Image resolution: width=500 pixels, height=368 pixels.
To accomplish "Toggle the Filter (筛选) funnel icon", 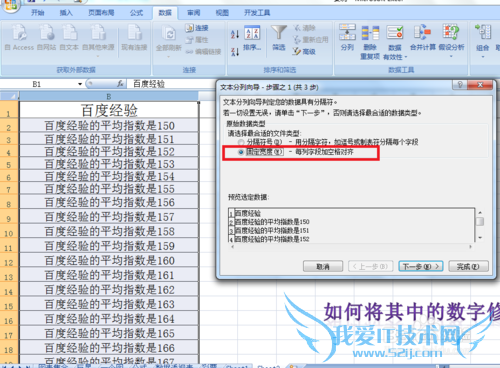I will 279,38.
